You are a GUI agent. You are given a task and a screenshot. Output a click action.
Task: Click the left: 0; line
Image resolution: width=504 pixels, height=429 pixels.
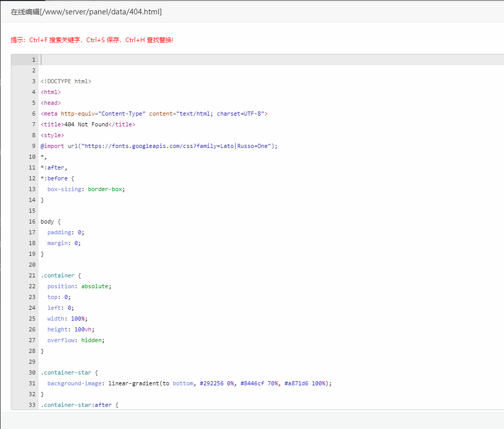pos(61,308)
